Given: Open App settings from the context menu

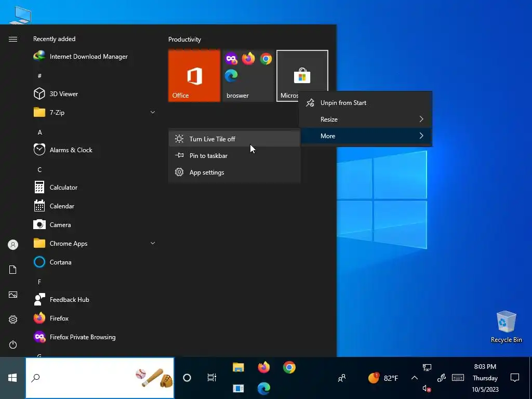Looking at the screenshot, I should (x=234, y=172).
